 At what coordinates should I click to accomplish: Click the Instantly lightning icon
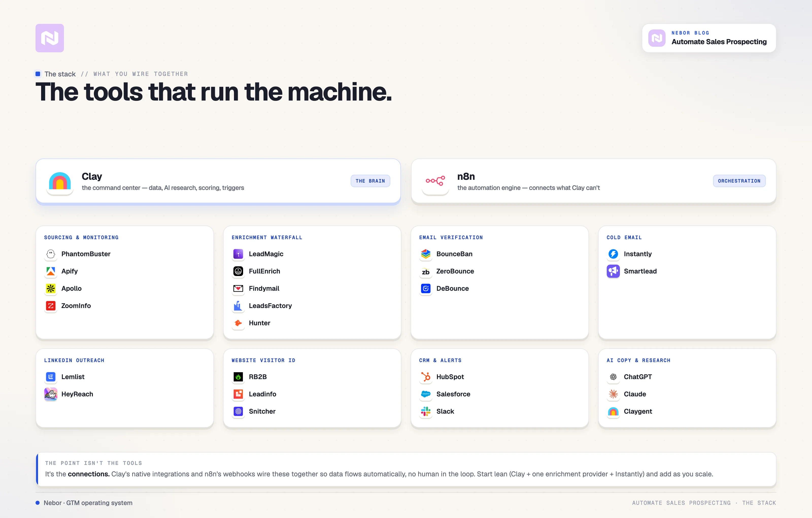(613, 254)
